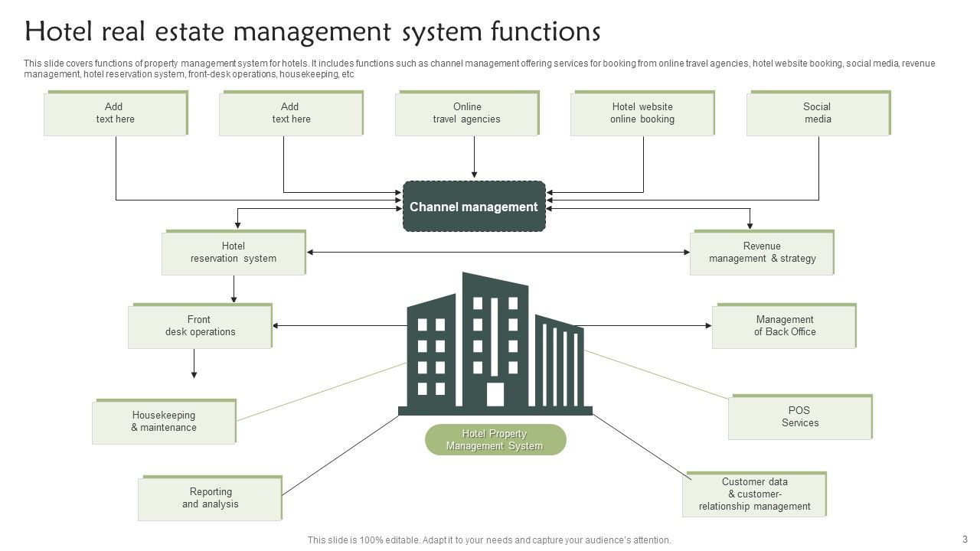Click the Social media box
Screen dimensions: 980x551
[x=818, y=113]
